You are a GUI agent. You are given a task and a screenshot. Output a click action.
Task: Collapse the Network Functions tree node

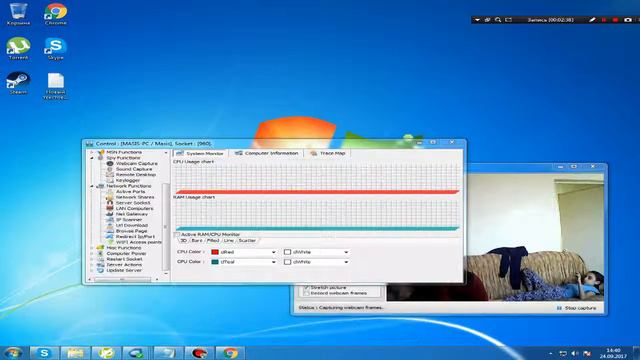(92, 186)
